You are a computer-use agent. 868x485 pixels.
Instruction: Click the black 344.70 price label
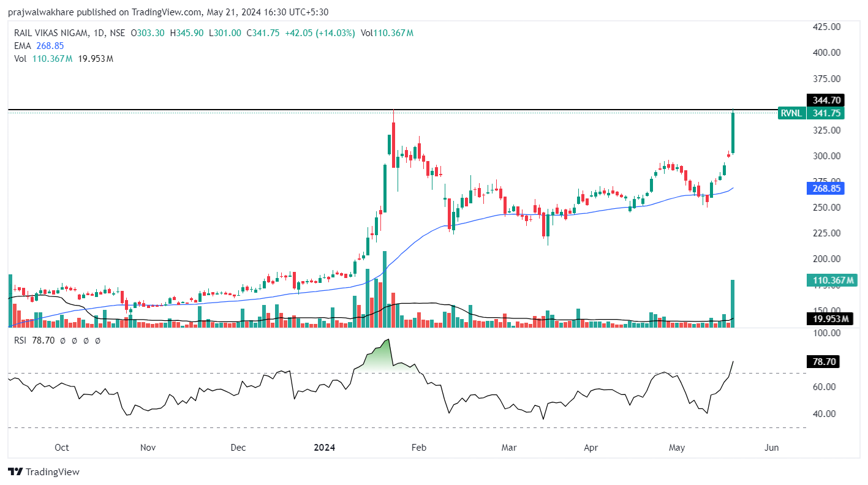(x=826, y=100)
